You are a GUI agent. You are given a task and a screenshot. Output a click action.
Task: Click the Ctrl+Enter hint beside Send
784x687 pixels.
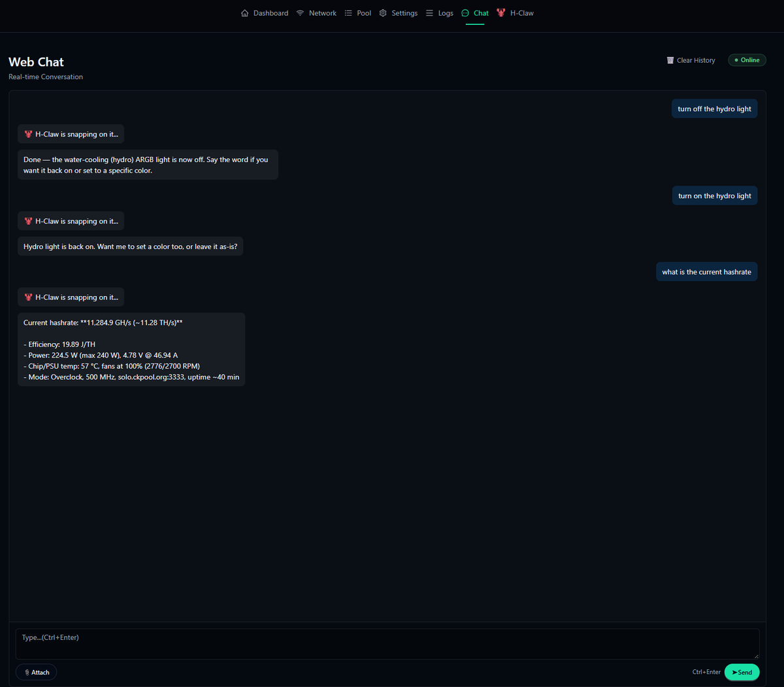[706, 672]
